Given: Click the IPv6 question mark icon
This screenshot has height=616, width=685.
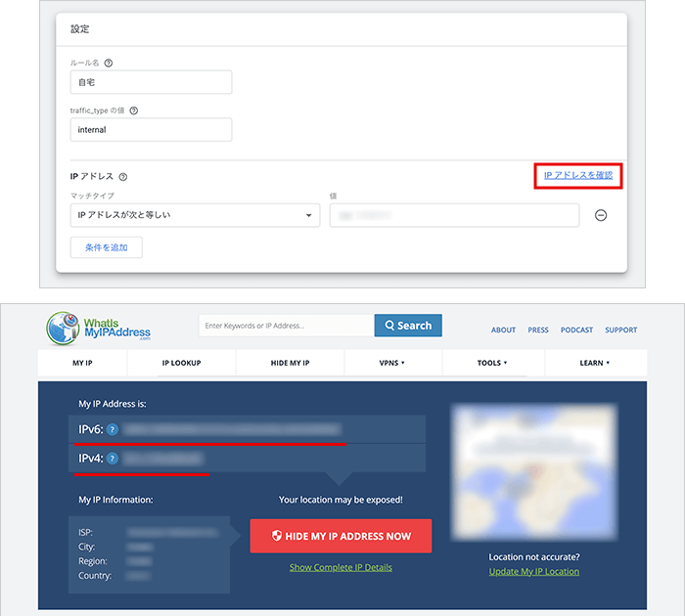Looking at the screenshot, I should pyautogui.click(x=113, y=429).
